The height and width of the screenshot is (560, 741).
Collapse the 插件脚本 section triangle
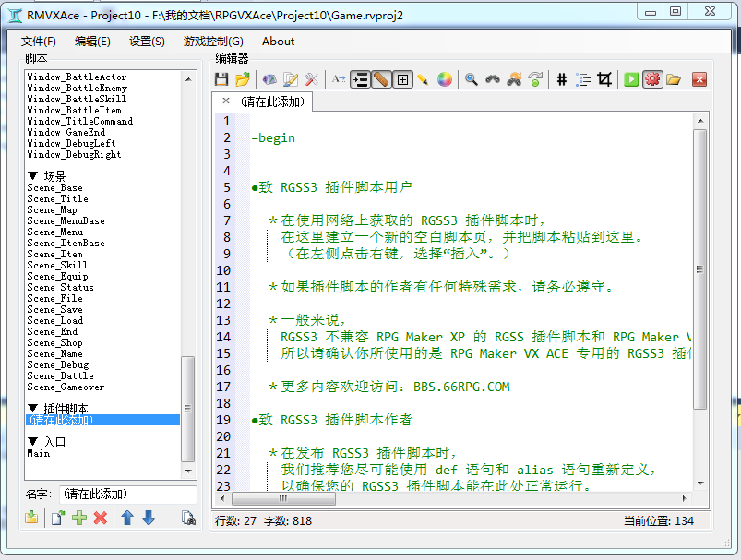tap(32, 409)
